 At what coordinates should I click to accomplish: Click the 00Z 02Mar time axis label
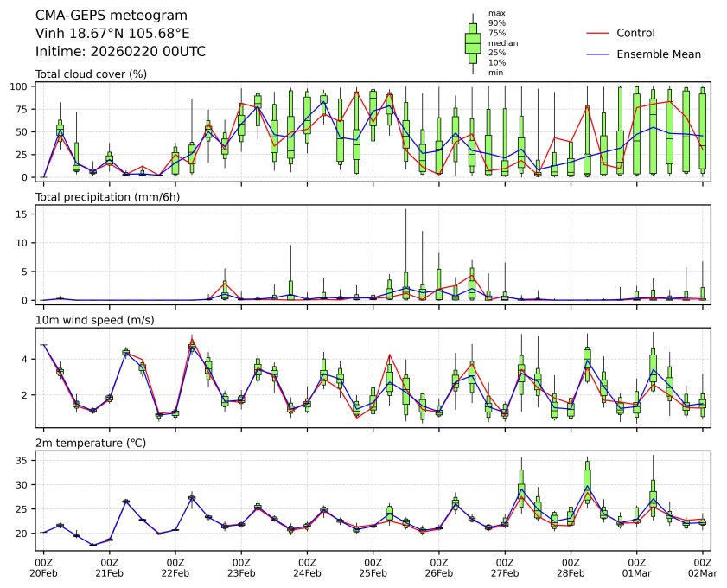click(x=702, y=567)
